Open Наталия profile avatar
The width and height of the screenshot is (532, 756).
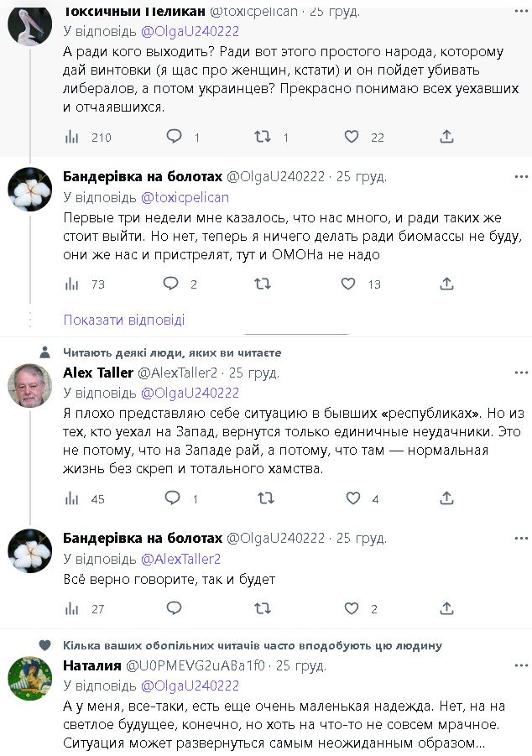coord(29,678)
